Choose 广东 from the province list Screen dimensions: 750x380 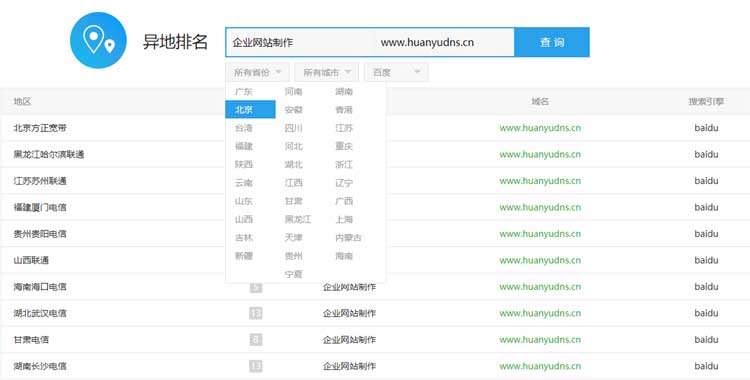[x=244, y=91]
